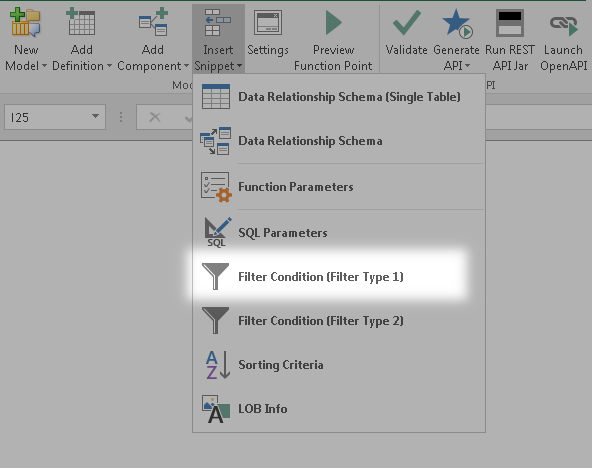Expand the Add Definition dropdown arrow
The image size is (592, 468).
coord(109,66)
